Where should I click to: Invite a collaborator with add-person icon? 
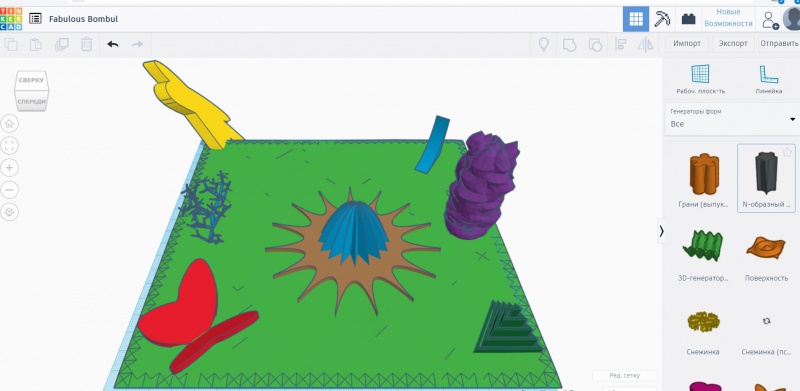tap(769, 19)
